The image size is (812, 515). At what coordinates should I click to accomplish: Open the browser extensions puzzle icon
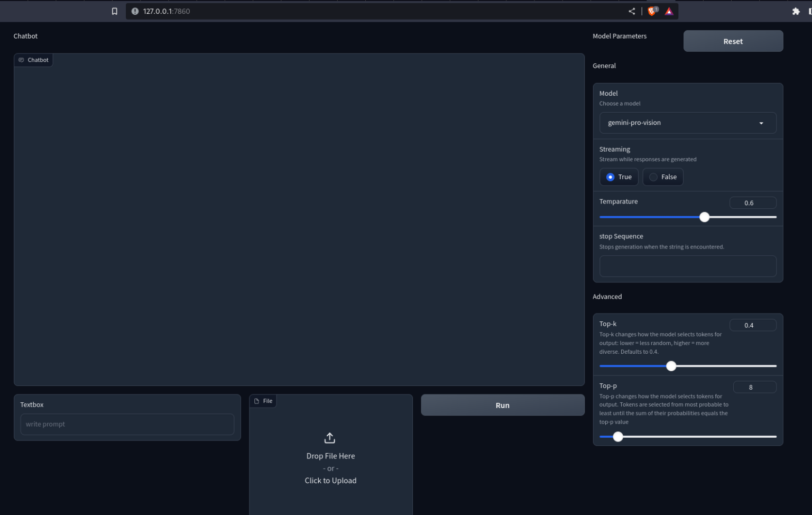point(796,11)
